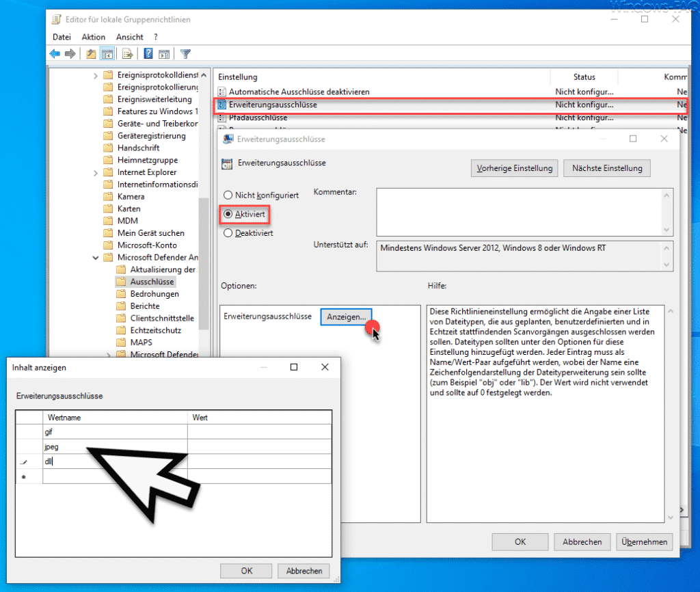700x592 pixels.
Task: Click the Einstellung column header
Action: [382, 77]
